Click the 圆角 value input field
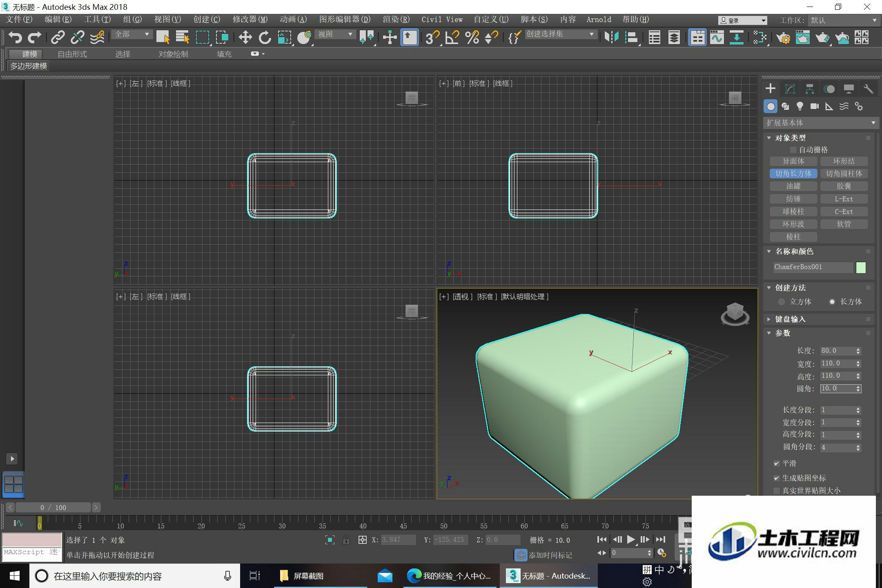This screenshot has height=588, width=882. click(x=837, y=388)
